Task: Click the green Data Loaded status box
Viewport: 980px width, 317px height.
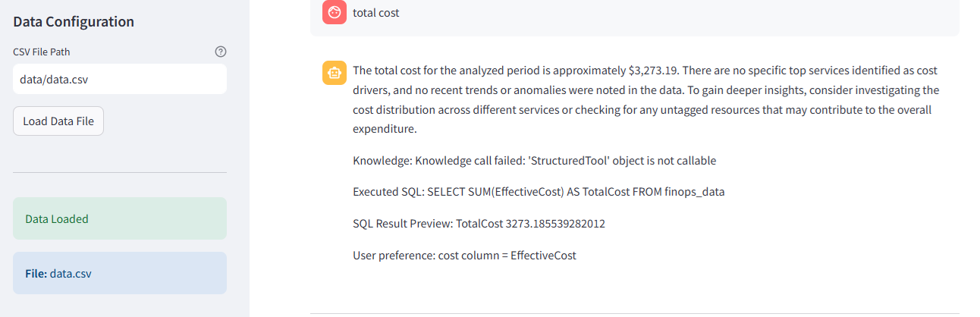Action: pyautogui.click(x=119, y=218)
